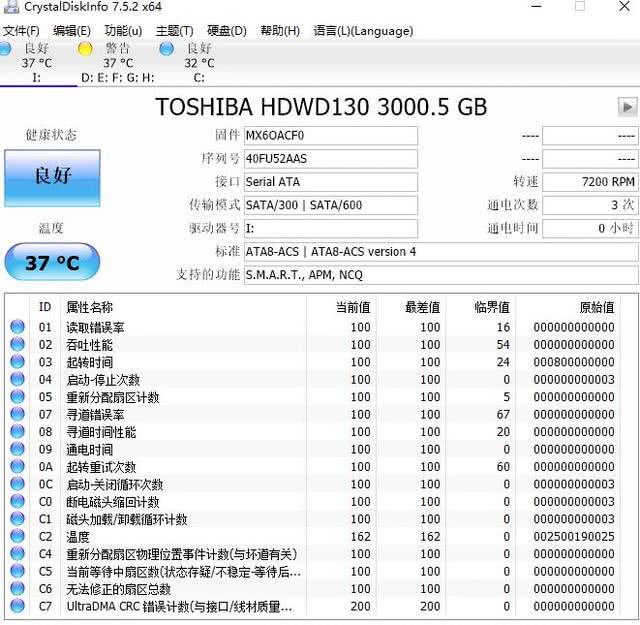640x625 pixels.
Task: Click raw value 002500190025 in temperature row
Action: click(574, 537)
